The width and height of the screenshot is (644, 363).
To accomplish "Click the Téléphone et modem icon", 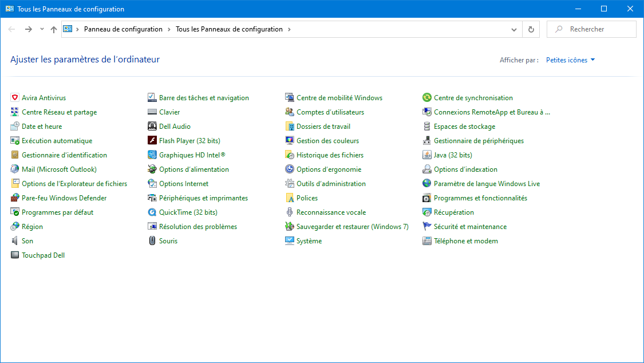I will [426, 240].
